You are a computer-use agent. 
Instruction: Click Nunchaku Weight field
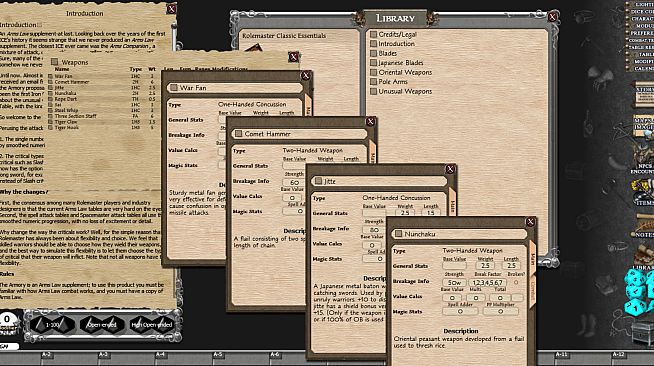pos(485,266)
